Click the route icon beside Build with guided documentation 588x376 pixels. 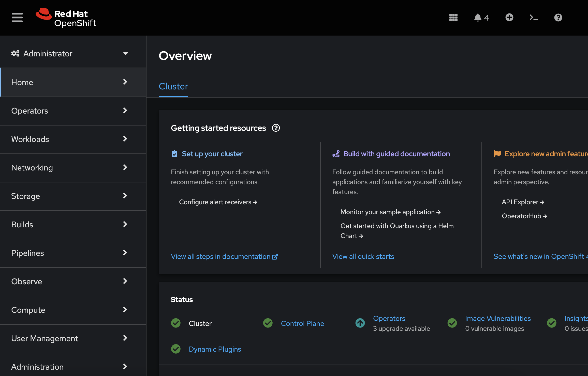(336, 154)
